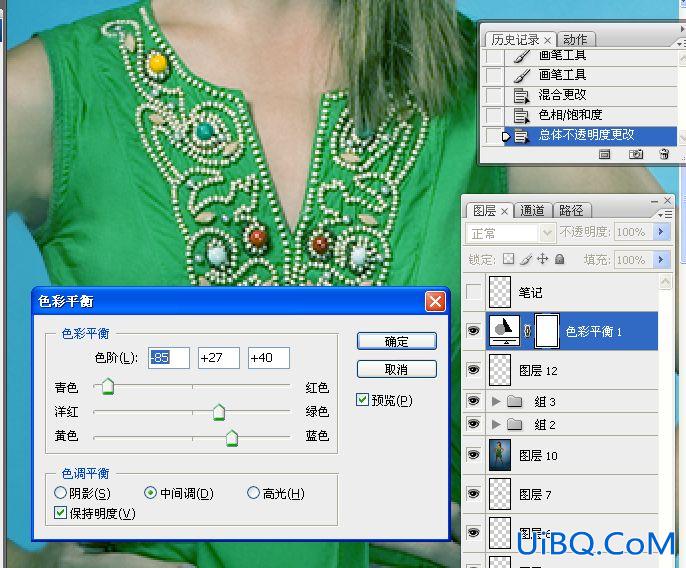Hide the 图层 12 layer
Viewport: 686px width, 568px height.
click(x=473, y=370)
